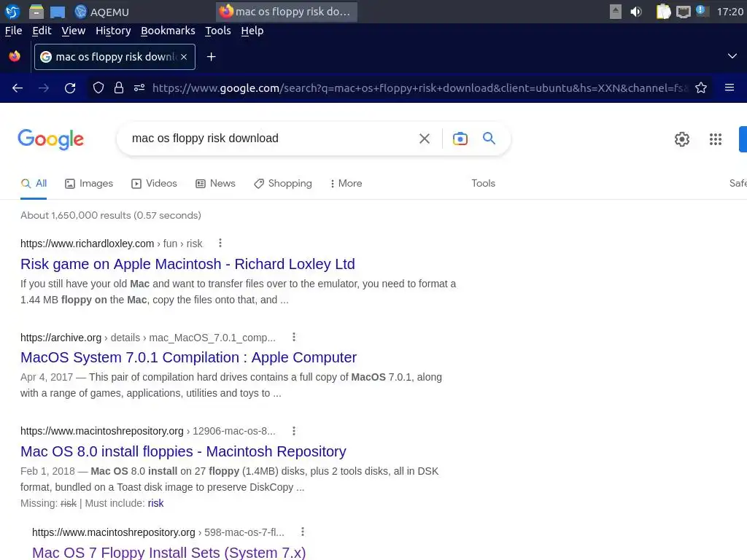747x560 pixels.
Task: Open Google apps grid
Action: [716, 139]
